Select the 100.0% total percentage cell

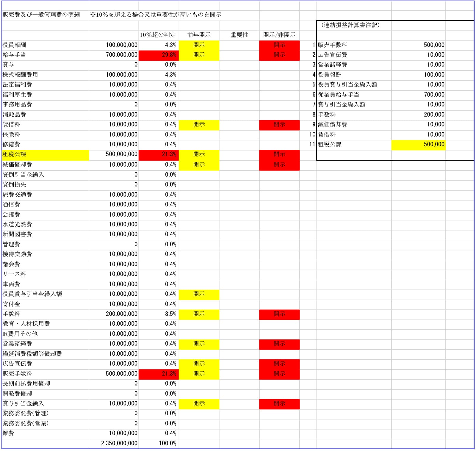pyautogui.click(x=167, y=443)
